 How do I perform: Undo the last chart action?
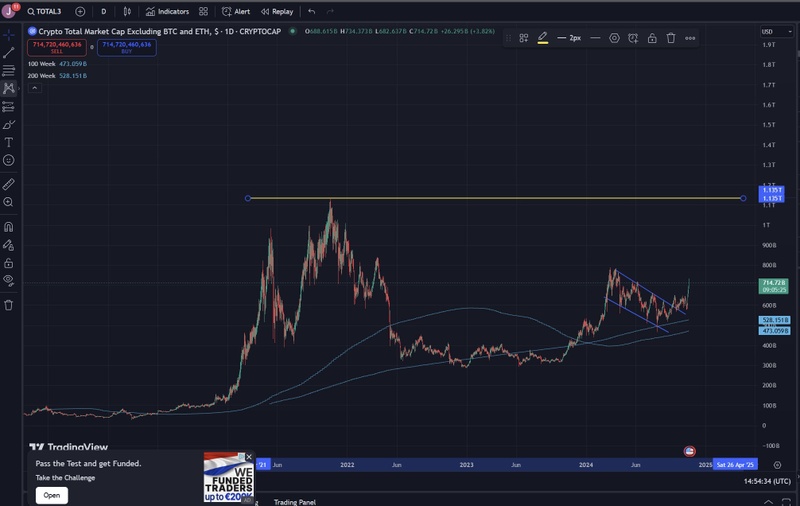pos(312,11)
